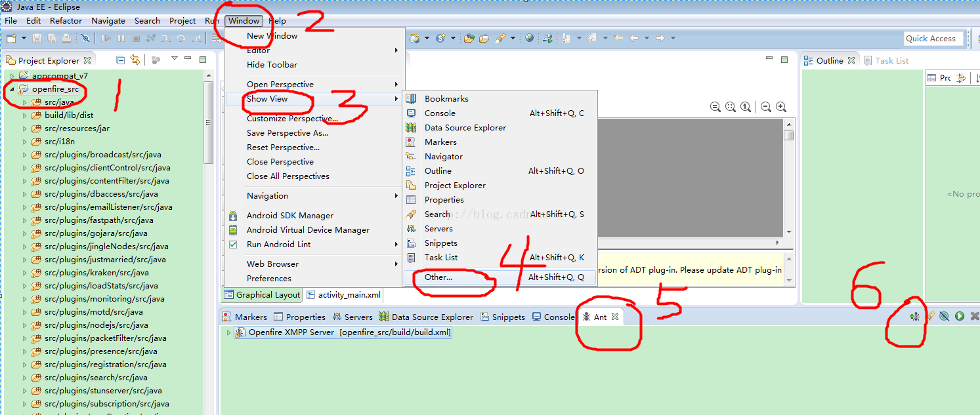Open the Project Explorer view menu triangle

coord(174,58)
